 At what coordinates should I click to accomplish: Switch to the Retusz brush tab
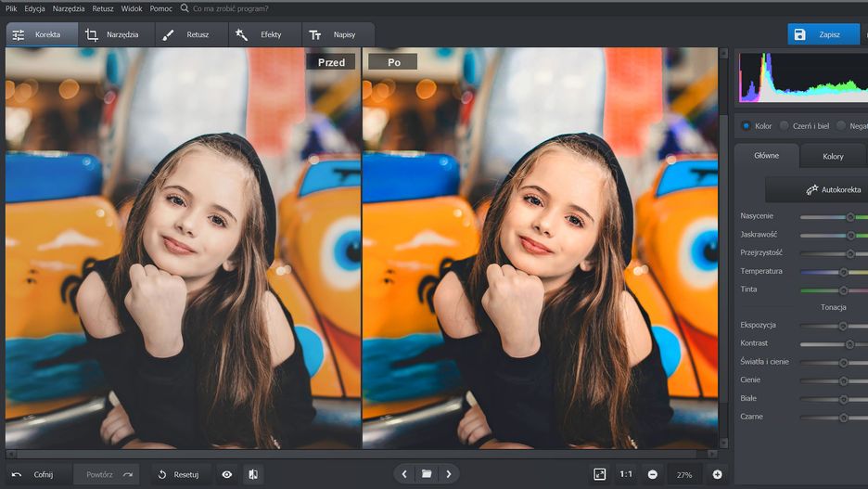click(x=192, y=34)
